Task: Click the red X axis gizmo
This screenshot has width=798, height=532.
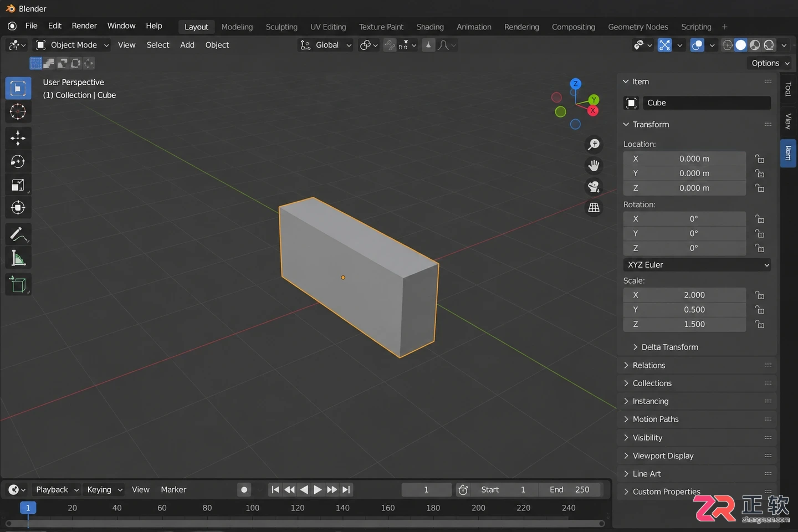Action: tap(593, 111)
